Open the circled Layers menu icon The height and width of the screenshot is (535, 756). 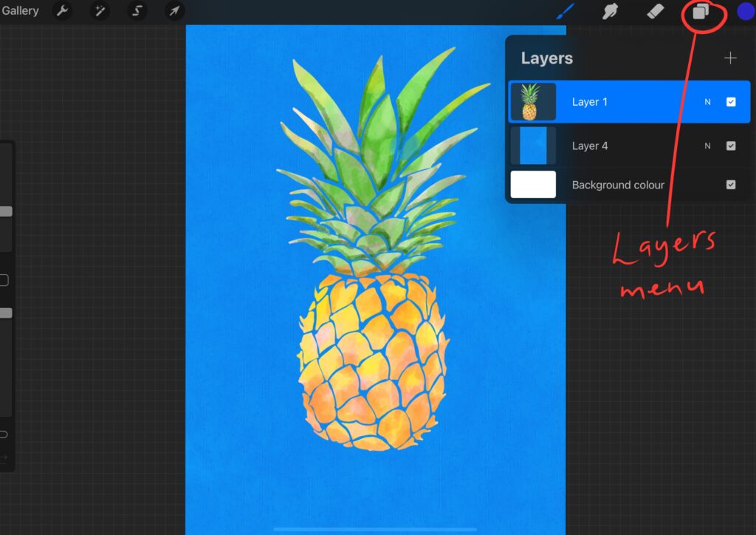700,11
